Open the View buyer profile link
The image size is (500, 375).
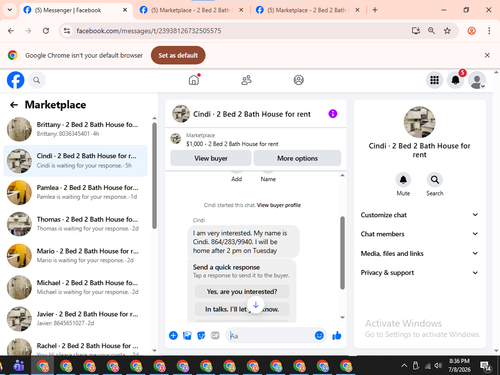pos(279,205)
